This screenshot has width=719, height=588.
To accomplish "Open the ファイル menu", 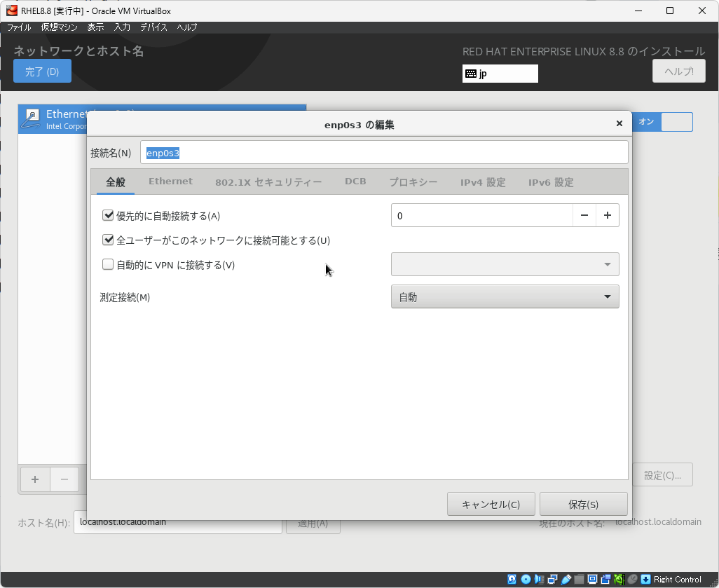I will click(x=19, y=27).
